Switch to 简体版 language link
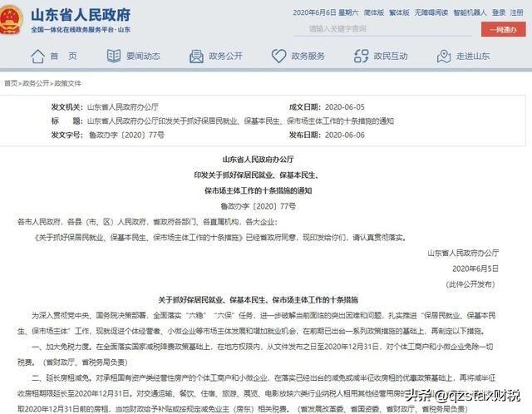532x414 pixels. pos(374,12)
